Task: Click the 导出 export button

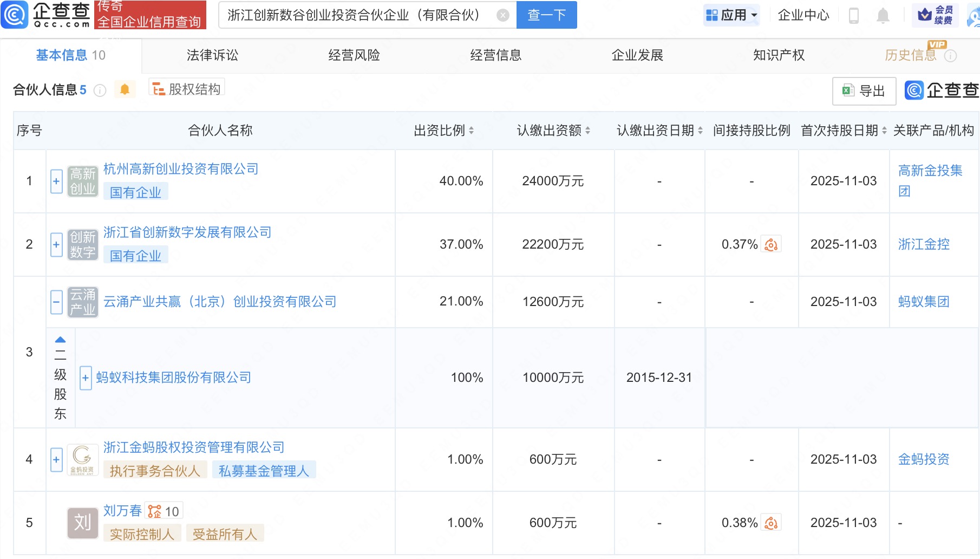Action: (x=864, y=91)
